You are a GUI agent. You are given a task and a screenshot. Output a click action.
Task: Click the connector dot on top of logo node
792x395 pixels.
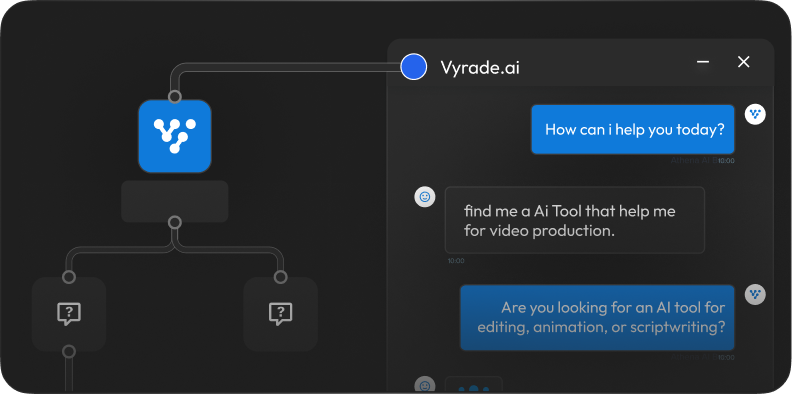click(x=175, y=96)
